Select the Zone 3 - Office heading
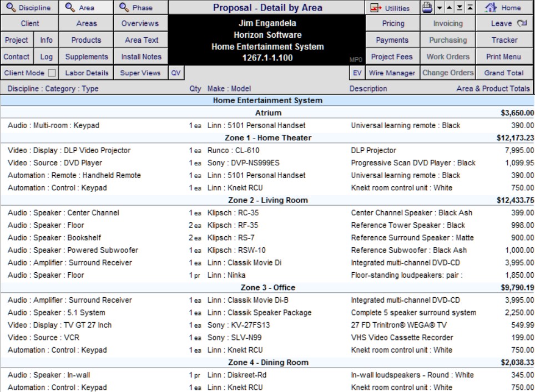The image size is (535, 392). tap(268, 287)
